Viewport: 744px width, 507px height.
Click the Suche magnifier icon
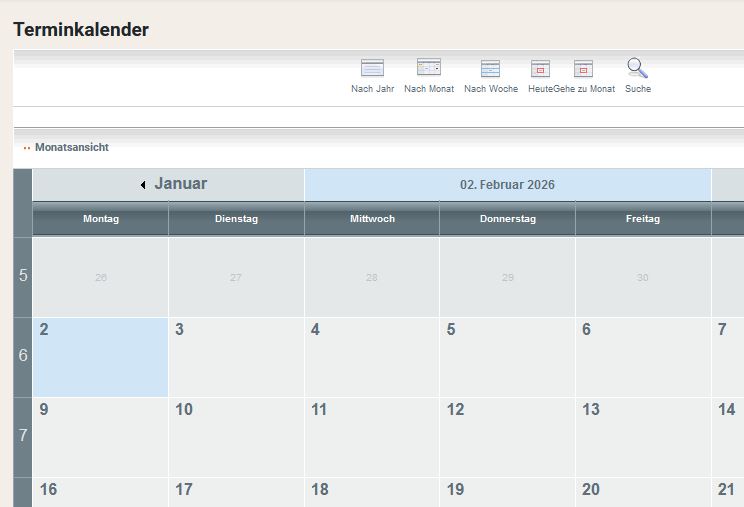tap(637, 68)
